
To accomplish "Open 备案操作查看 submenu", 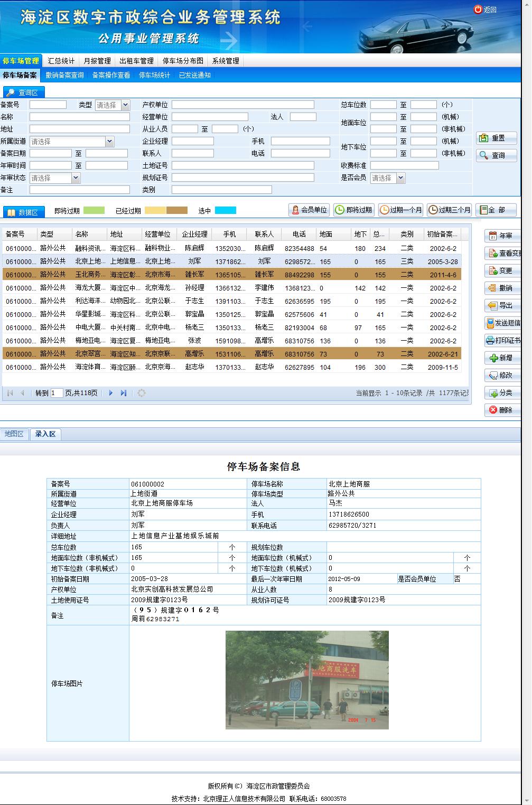I will (111, 75).
